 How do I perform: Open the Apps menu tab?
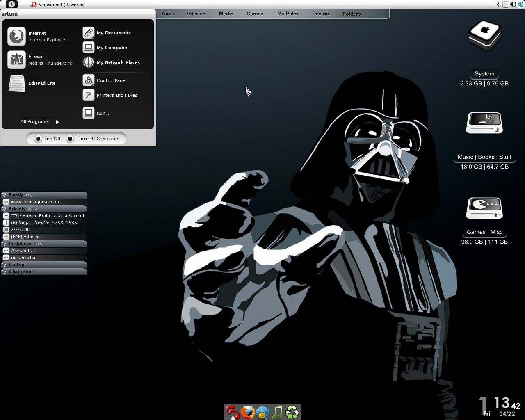pyautogui.click(x=168, y=14)
